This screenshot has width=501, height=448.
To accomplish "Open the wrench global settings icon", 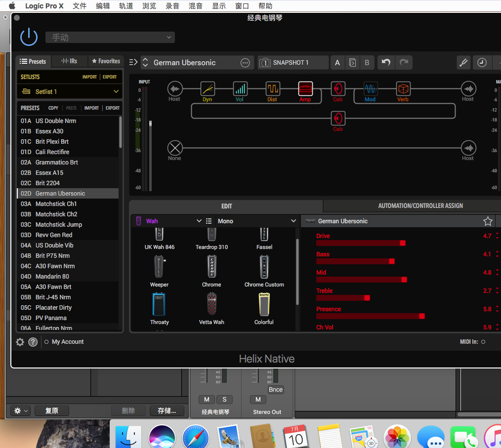I will coord(463,62).
